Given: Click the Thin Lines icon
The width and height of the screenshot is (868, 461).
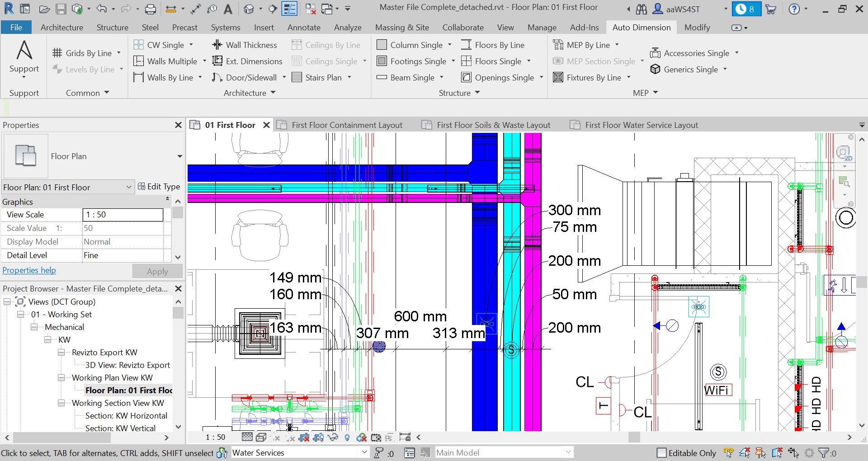Looking at the screenshot, I should click(x=289, y=9).
